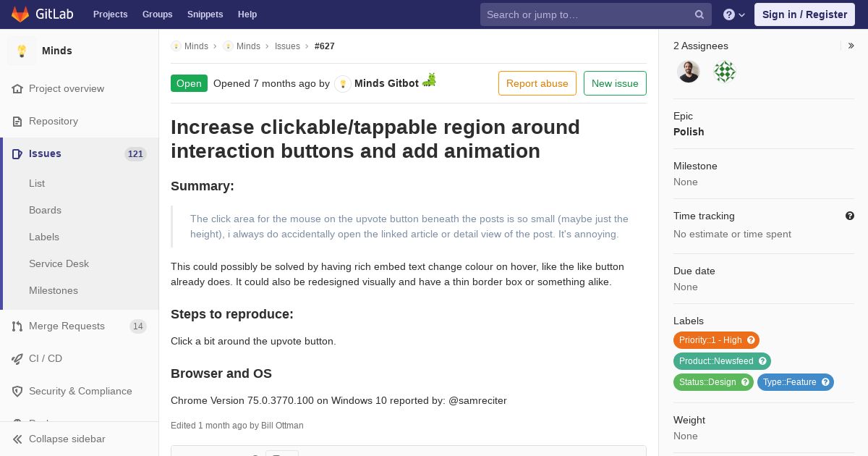Click the Merge Requests icon

coord(17,326)
